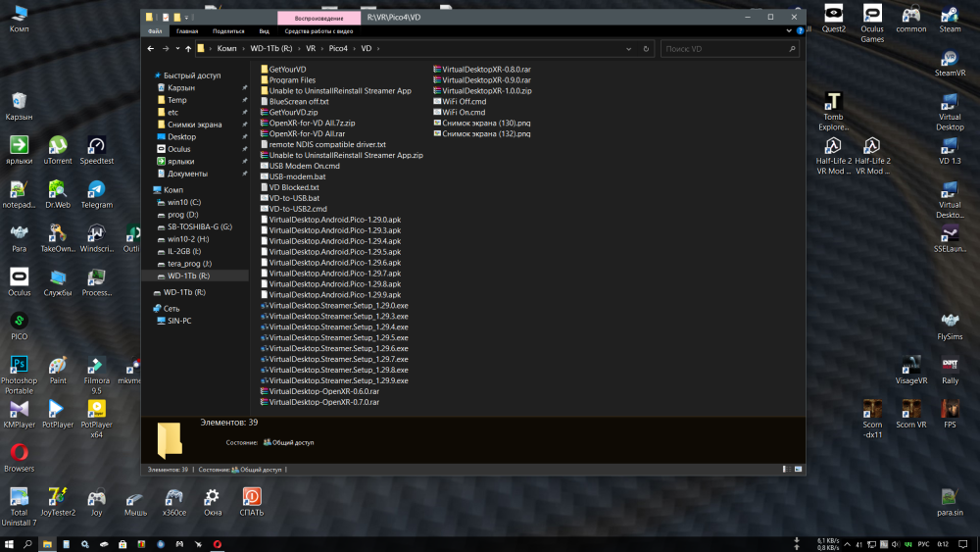
Task: Open the Dr.Web desktop icon
Action: click(x=58, y=194)
